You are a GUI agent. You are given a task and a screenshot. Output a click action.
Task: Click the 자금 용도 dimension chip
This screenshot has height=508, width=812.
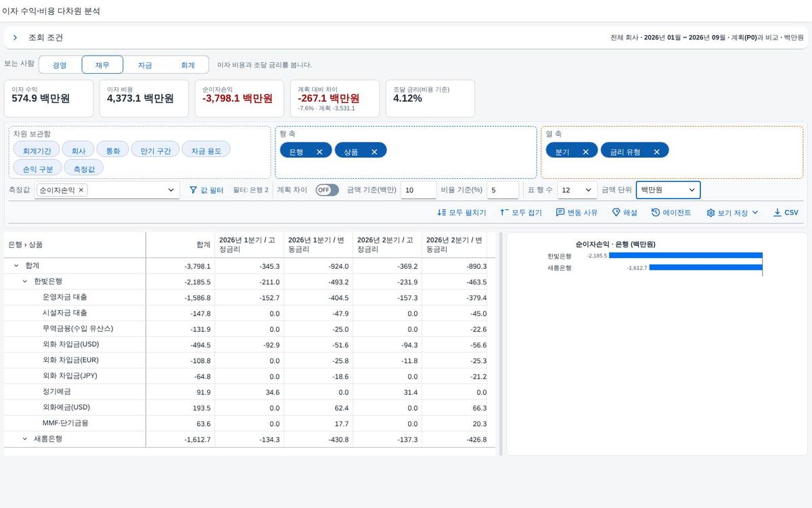pyautogui.click(x=206, y=150)
